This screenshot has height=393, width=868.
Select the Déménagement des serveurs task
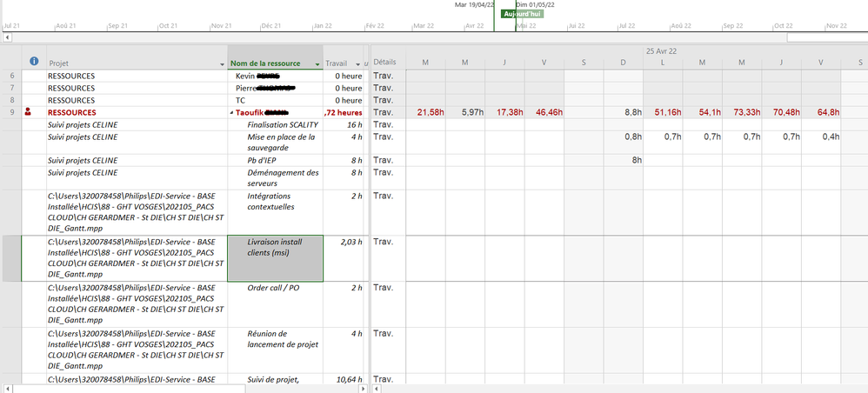pos(275,177)
